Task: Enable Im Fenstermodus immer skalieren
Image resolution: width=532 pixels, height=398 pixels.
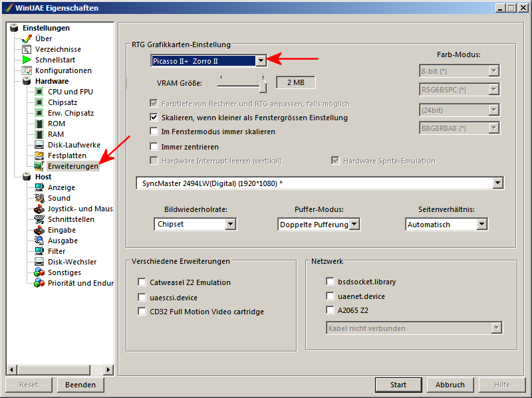Action: [154, 131]
